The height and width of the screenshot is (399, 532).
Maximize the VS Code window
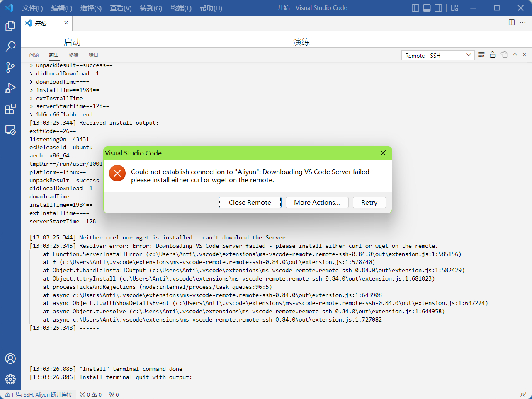click(497, 8)
